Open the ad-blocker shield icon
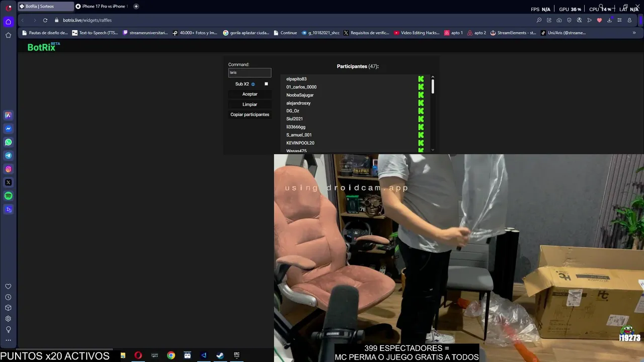 569,20
